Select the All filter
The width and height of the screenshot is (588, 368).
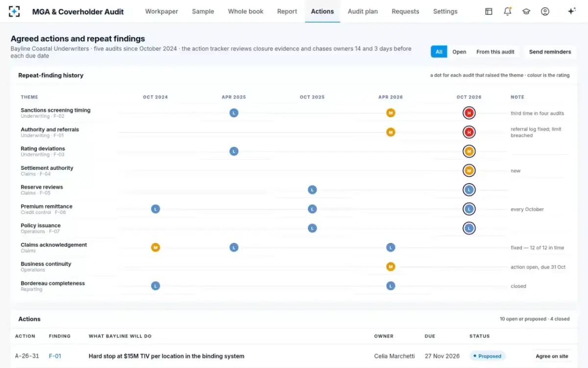[439, 52]
